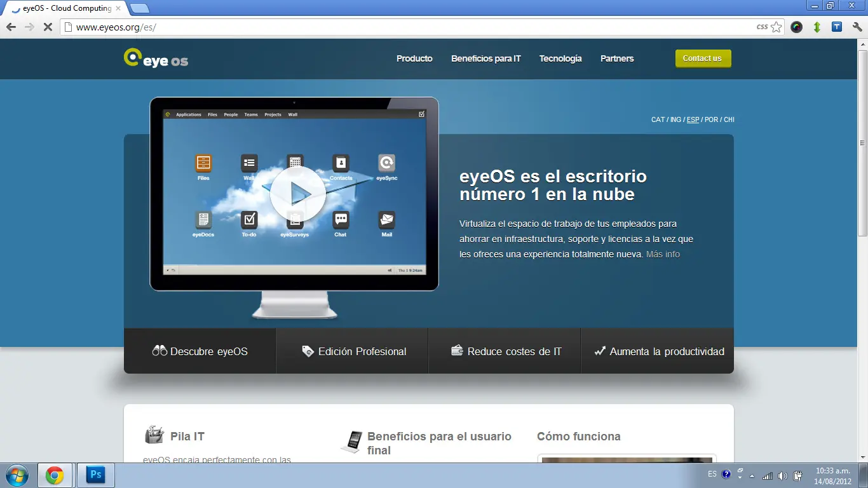Image resolution: width=868 pixels, height=488 pixels.
Task: Check the network signal icon
Action: (768, 476)
